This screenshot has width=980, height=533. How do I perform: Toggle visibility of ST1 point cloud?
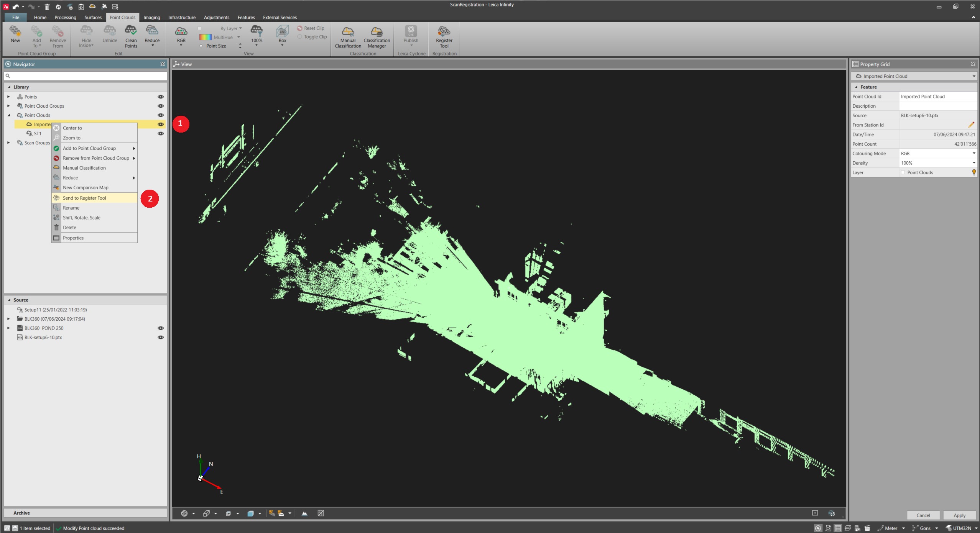(x=161, y=134)
